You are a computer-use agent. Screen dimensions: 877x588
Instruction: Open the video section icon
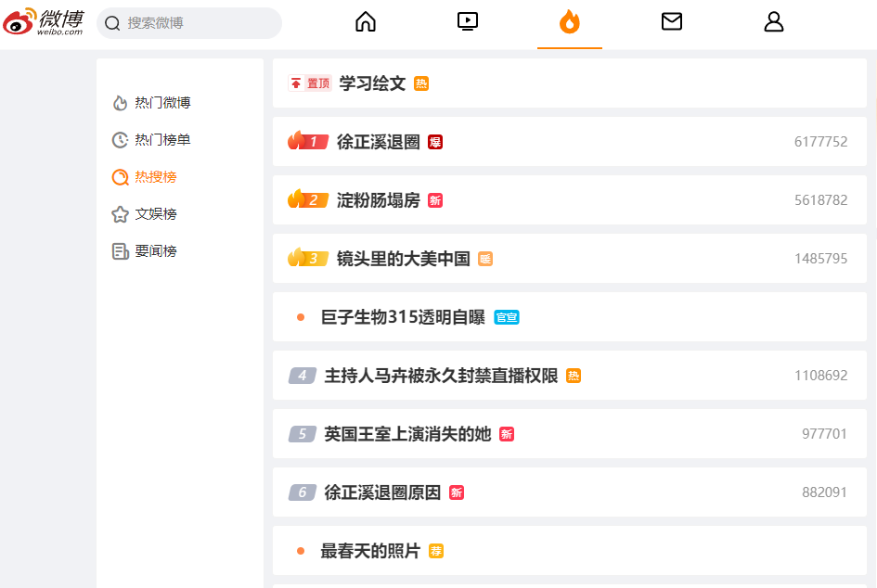(x=468, y=21)
